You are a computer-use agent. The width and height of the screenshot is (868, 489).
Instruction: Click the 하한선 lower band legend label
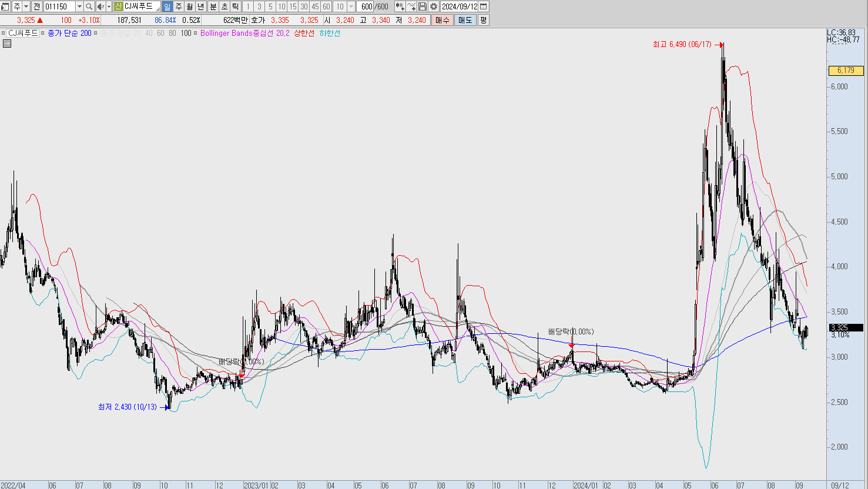coord(330,33)
